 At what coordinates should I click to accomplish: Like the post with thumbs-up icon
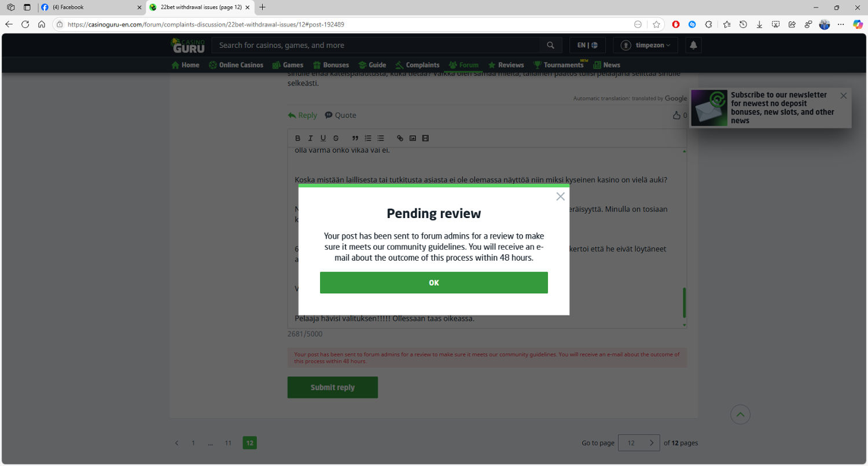[x=676, y=116]
